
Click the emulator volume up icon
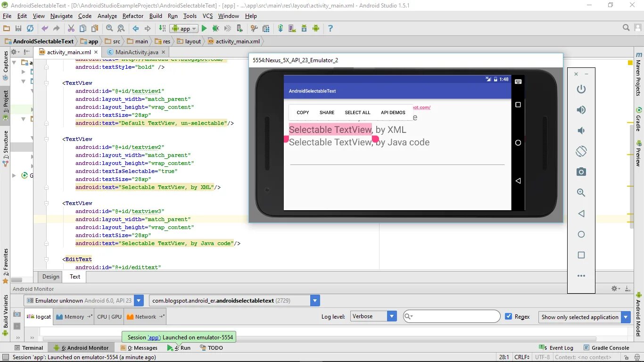click(x=581, y=110)
